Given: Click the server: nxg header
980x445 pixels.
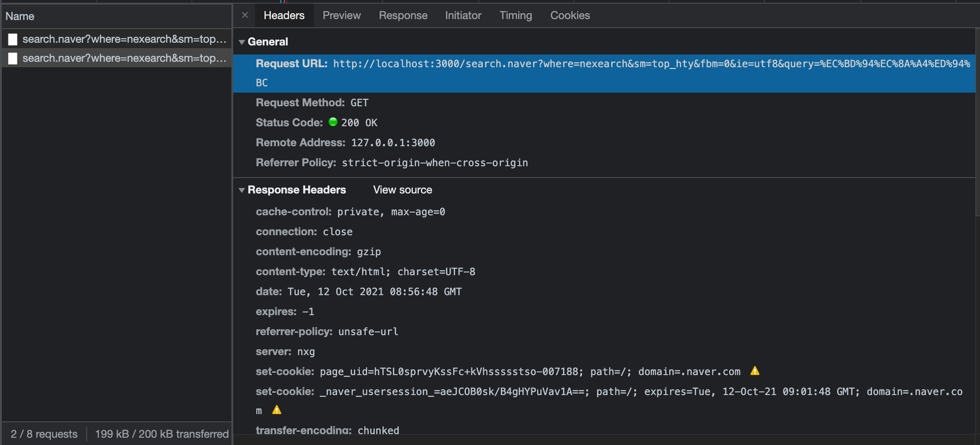Looking at the screenshot, I should point(285,351).
